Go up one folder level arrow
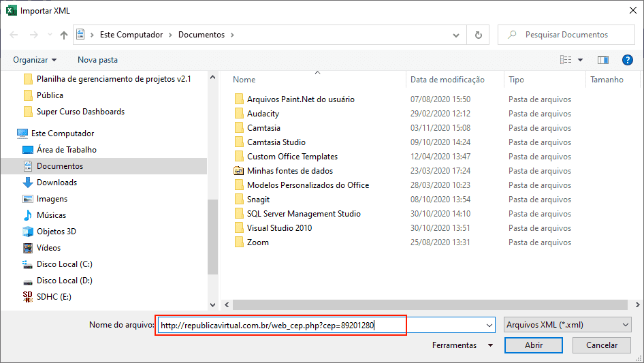 coord(64,35)
